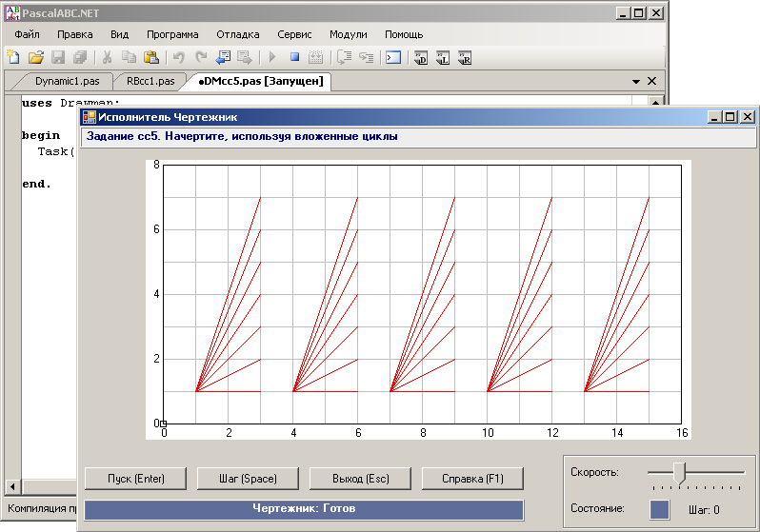Show the output window console icon
Screen dimensions: 760x532
[393, 58]
